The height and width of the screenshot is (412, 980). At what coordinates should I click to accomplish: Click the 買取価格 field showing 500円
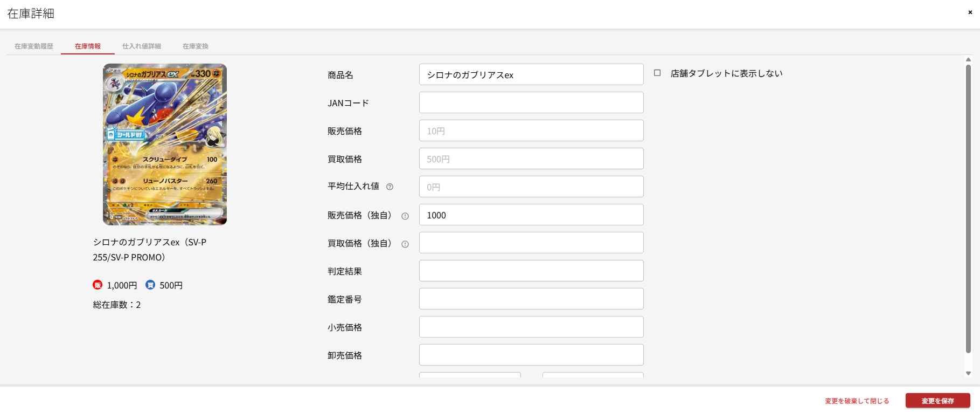[x=531, y=159]
